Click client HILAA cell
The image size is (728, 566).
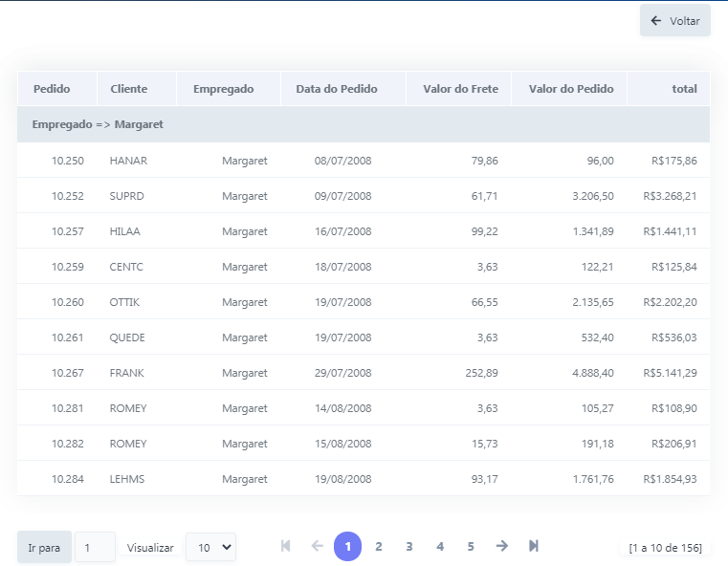(x=125, y=231)
